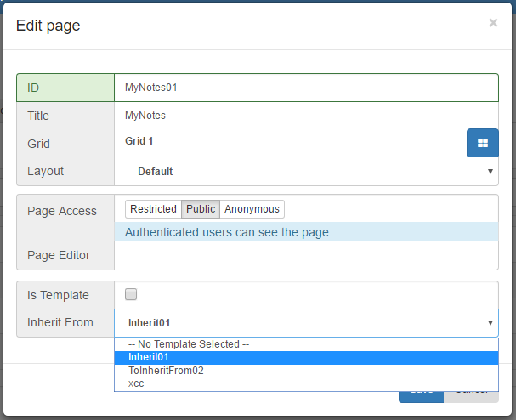
Task: Choose the 'No Template Selected' option
Action: tap(188, 344)
